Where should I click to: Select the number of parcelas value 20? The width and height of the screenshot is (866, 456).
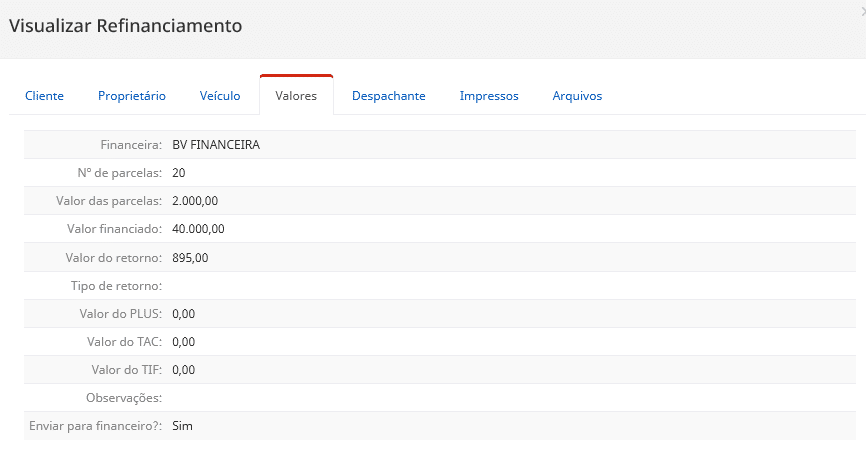click(178, 173)
